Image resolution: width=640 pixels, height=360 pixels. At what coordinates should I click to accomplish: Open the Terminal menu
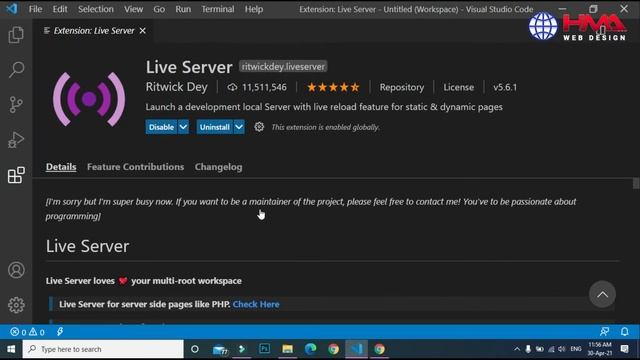pyautogui.click(x=218, y=9)
